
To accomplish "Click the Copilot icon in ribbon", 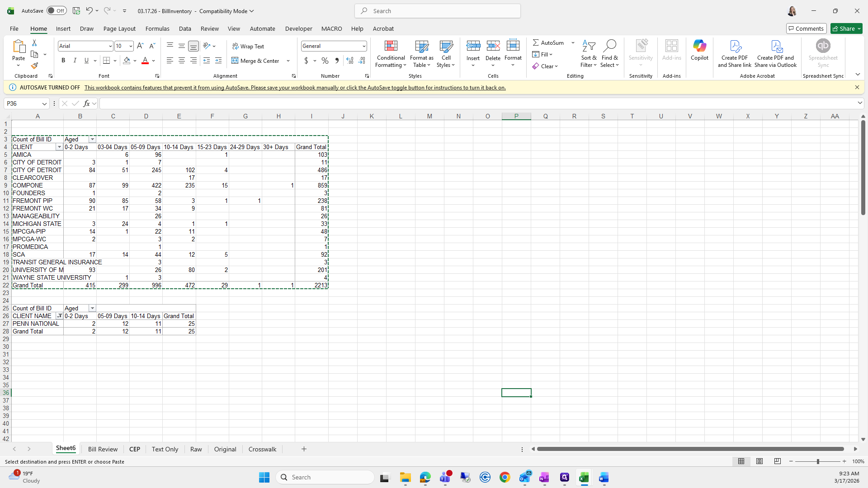I will click(699, 50).
